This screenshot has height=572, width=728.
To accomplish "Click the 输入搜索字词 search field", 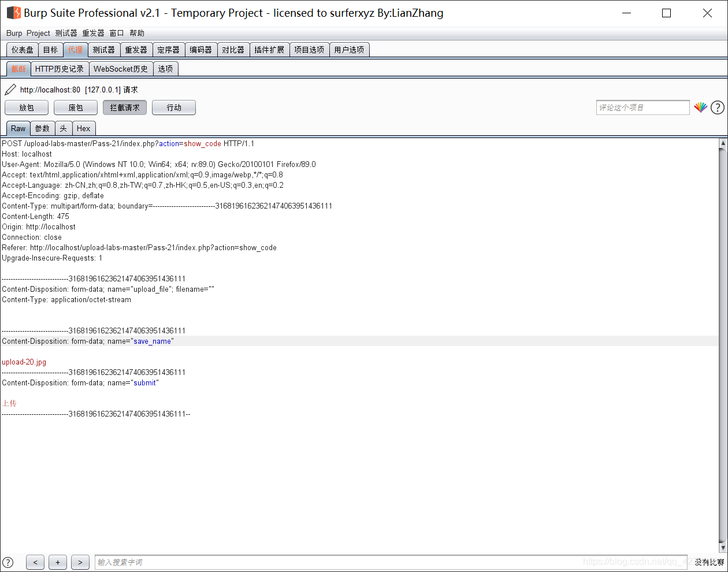I will [391, 562].
